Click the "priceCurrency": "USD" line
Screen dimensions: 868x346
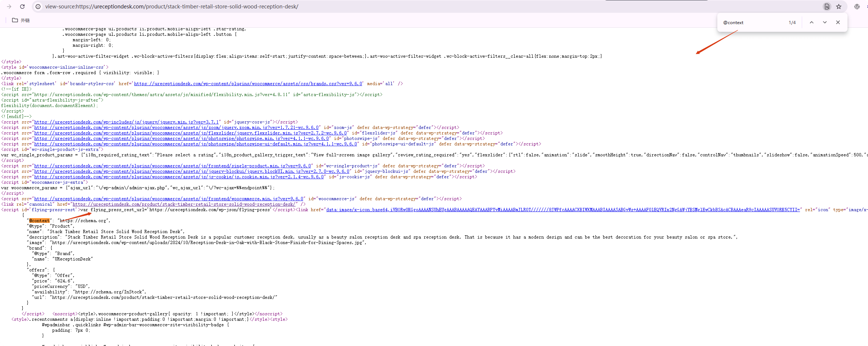point(61,286)
